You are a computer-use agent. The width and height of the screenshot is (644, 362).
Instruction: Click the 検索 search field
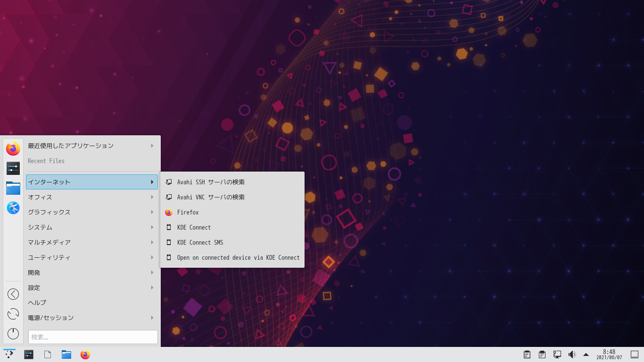(x=93, y=337)
